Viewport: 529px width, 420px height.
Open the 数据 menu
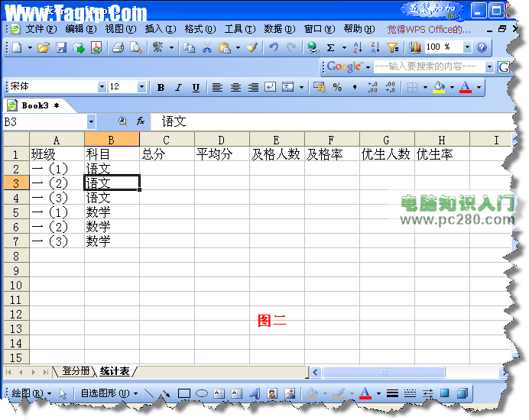[280, 29]
